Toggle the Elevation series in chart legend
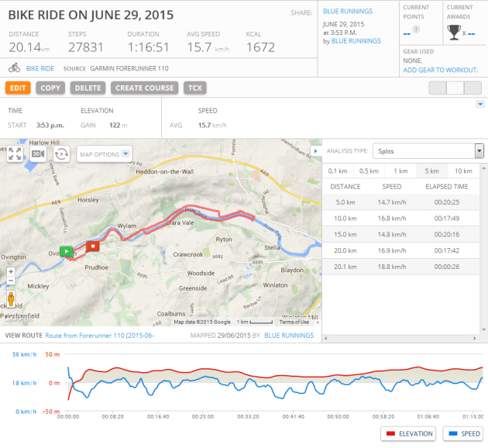488x448 pixels. [409, 434]
